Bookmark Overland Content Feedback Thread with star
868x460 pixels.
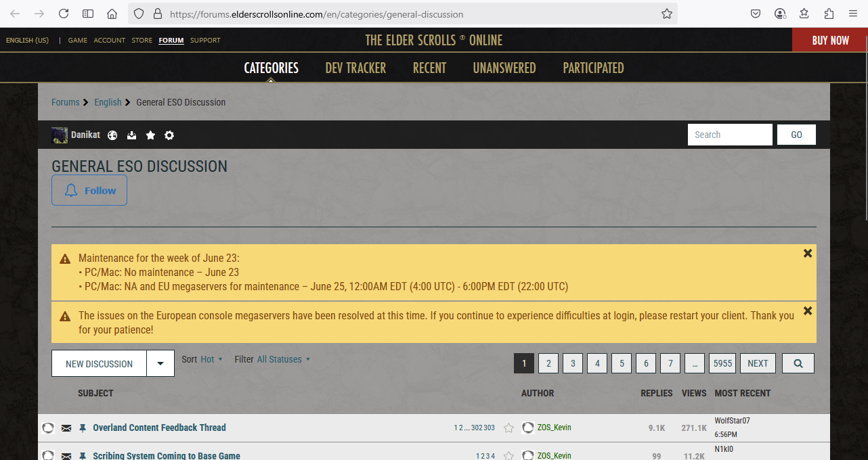tap(508, 428)
